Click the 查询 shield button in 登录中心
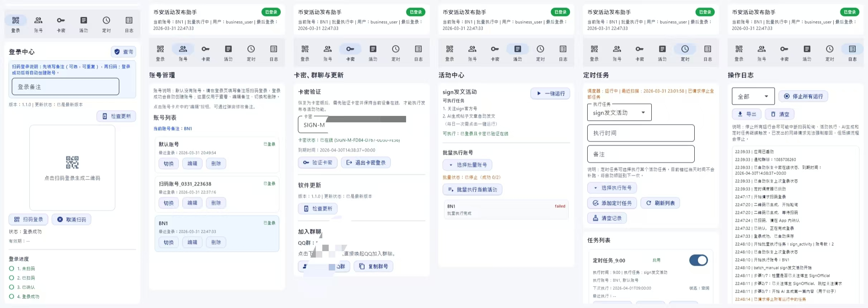 [x=124, y=52]
